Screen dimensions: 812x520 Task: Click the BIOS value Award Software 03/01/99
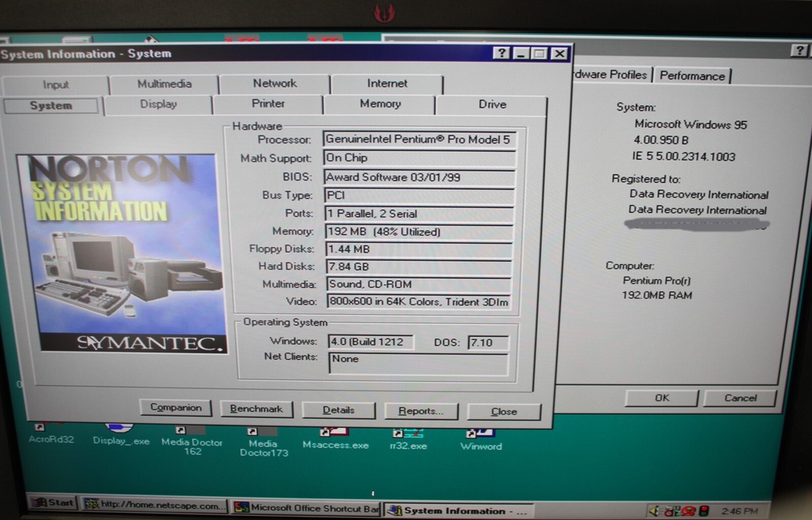pyautogui.click(x=419, y=177)
